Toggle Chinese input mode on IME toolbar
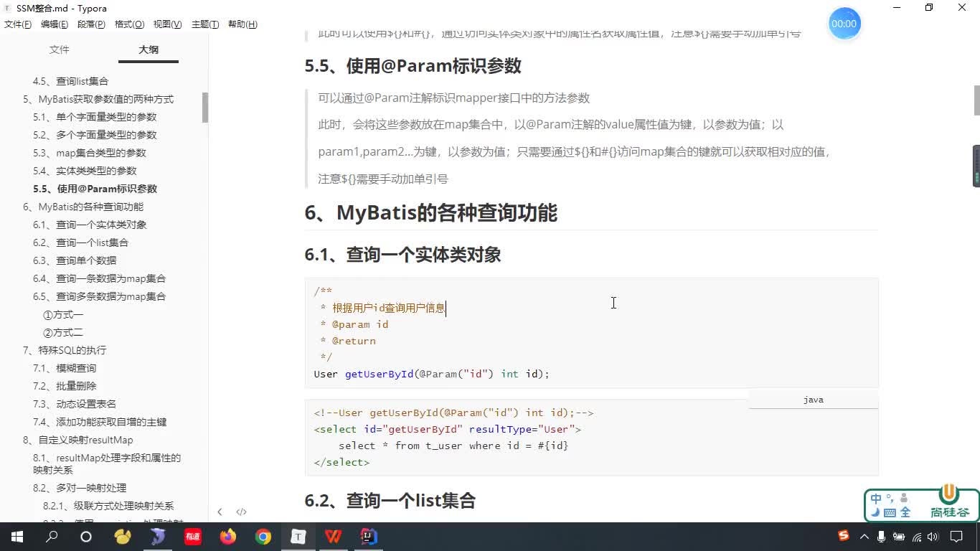 (876, 499)
